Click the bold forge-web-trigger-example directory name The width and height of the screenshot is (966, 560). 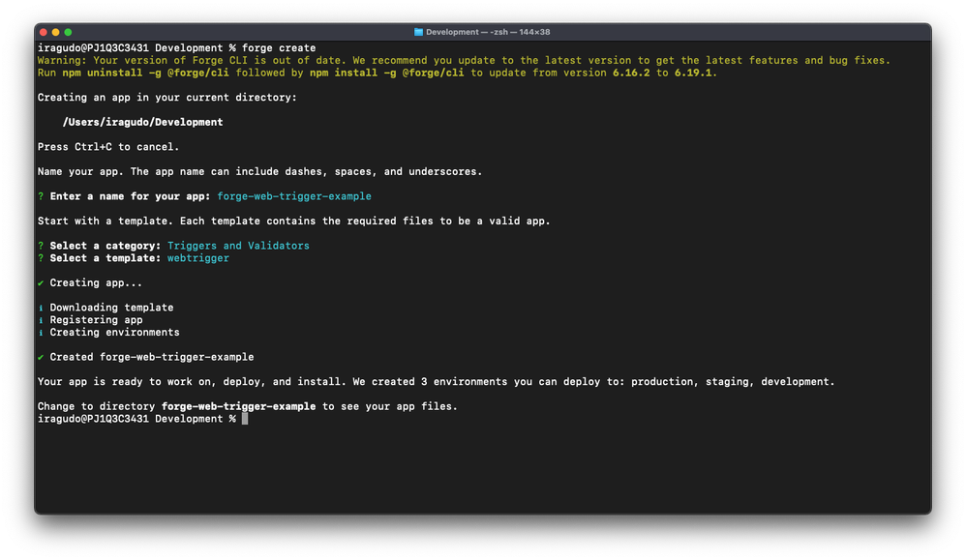click(x=238, y=406)
